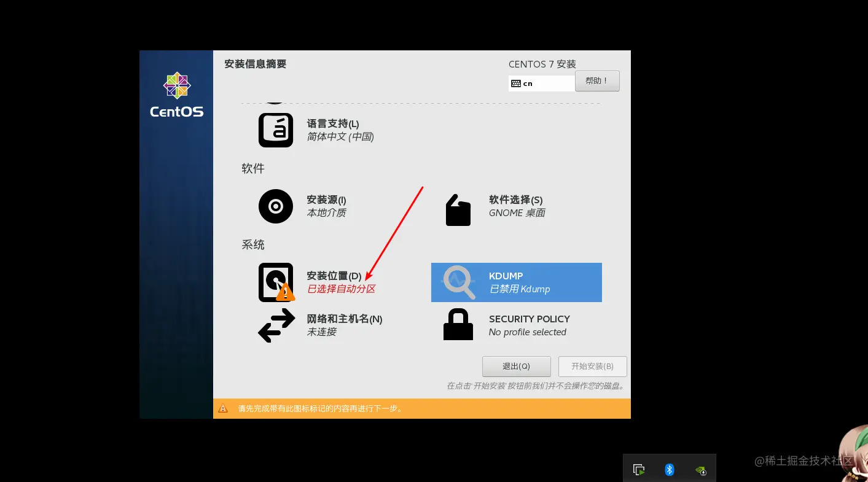The height and width of the screenshot is (482, 868).
Task: Open the NVIDIA update tray icon
Action: coord(700,470)
